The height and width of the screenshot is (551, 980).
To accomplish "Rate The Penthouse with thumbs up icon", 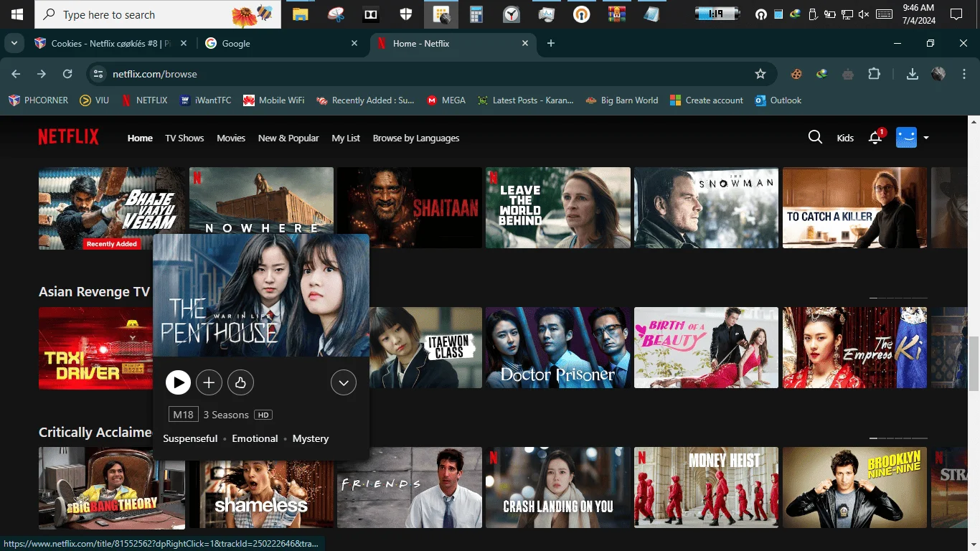I will (240, 383).
